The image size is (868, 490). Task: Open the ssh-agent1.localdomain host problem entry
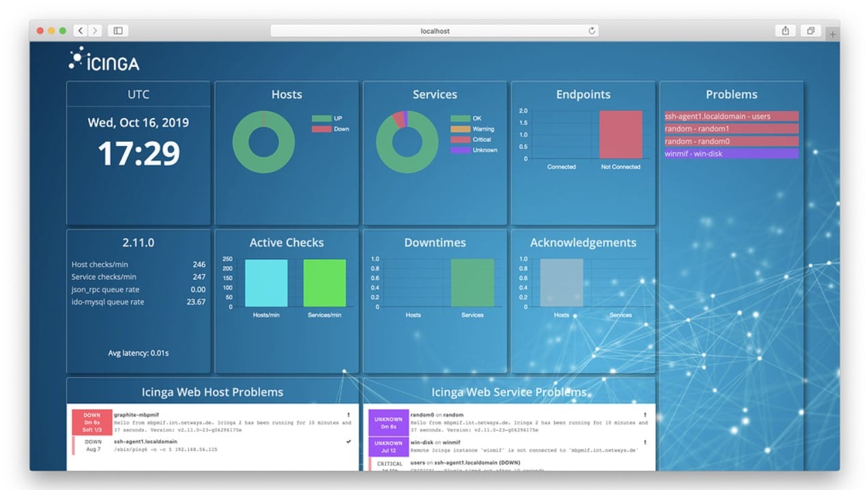145,442
